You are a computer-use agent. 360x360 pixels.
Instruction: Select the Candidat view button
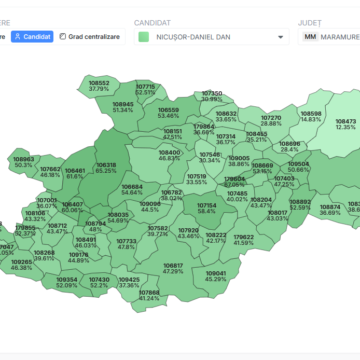tap(32, 37)
